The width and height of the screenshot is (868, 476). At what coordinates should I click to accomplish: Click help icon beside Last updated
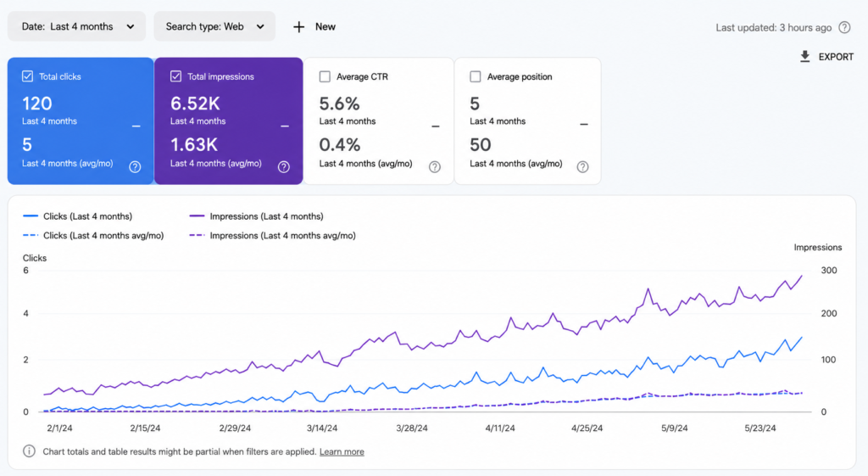[844, 27]
